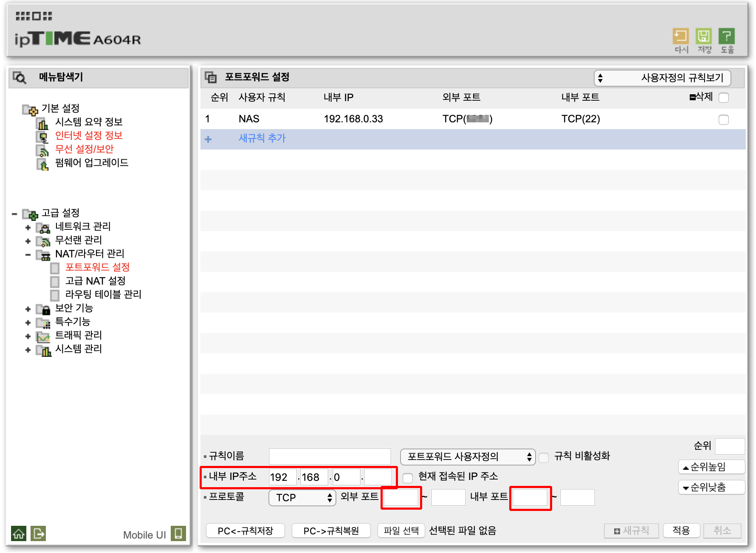
Task: Toggle the 삭제 select-all checkbox in header
Action: (724, 98)
